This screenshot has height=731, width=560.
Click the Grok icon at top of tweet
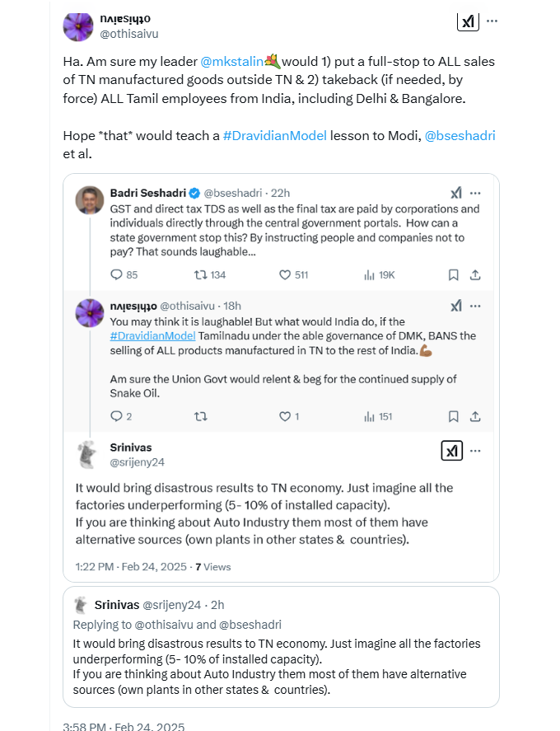point(468,22)
